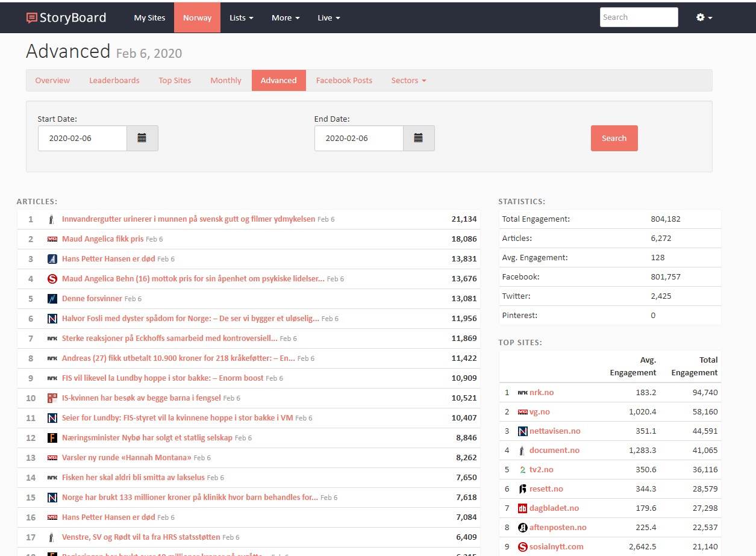Click the navbar Search text box

(639, 17)
